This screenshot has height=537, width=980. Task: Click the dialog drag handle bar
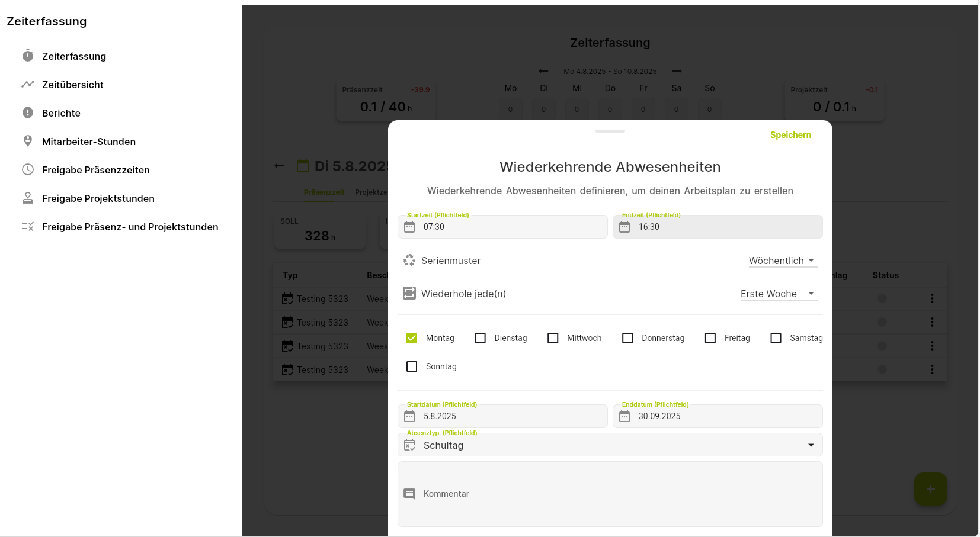click(610, 131)
